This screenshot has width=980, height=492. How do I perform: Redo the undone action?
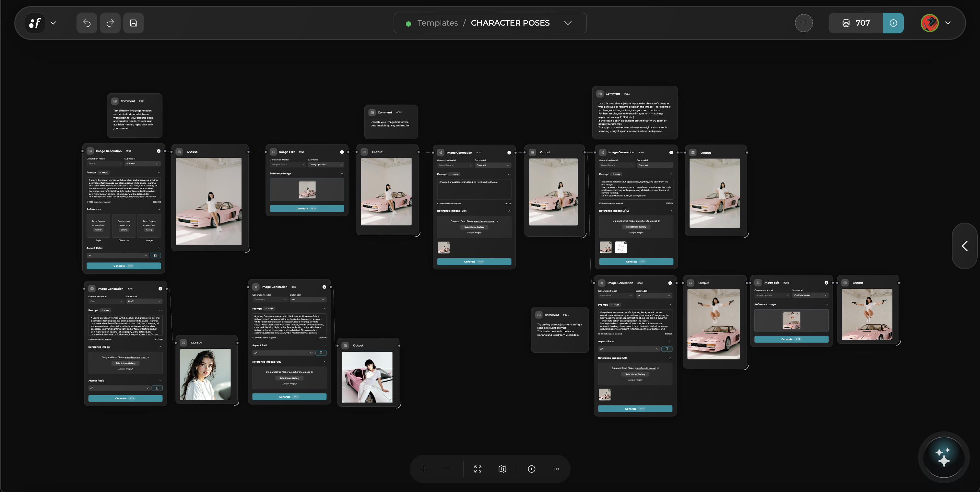(110, 23)
